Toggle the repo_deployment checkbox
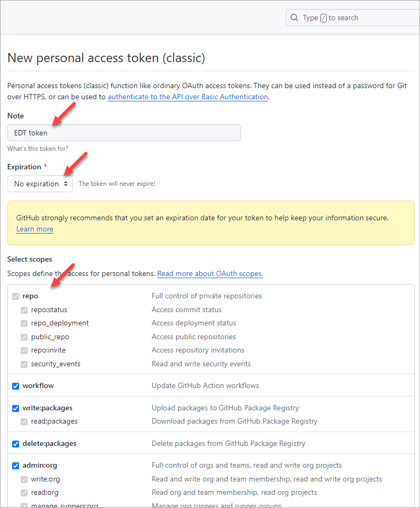This screenshot has height=508, width=420. [24, 323]
